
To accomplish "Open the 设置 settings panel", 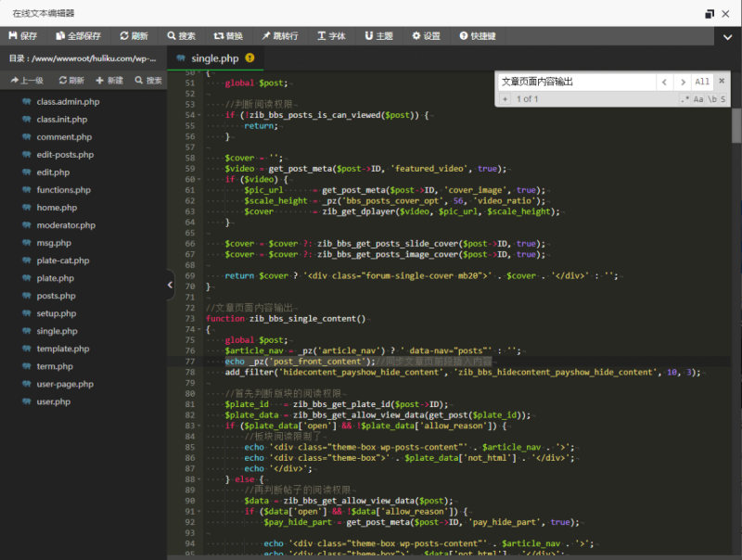I will click(x=426, y=36).
